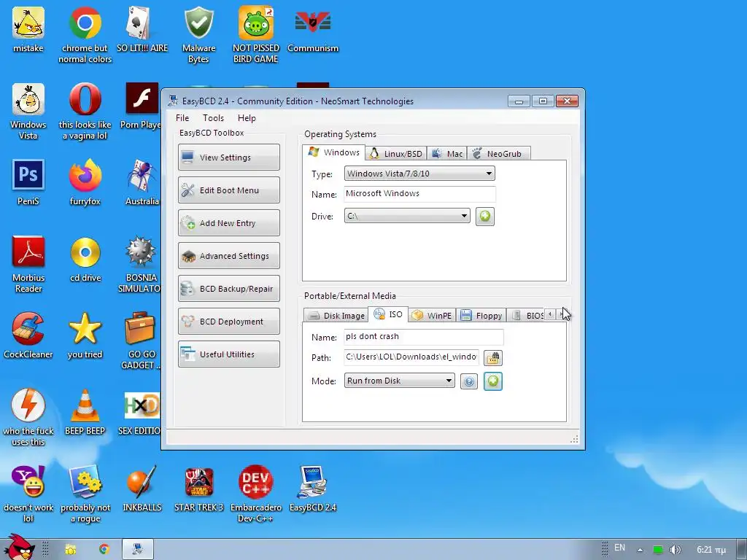Open the View Settings toolbox page
747x560 pixels.
click(228, 157)
